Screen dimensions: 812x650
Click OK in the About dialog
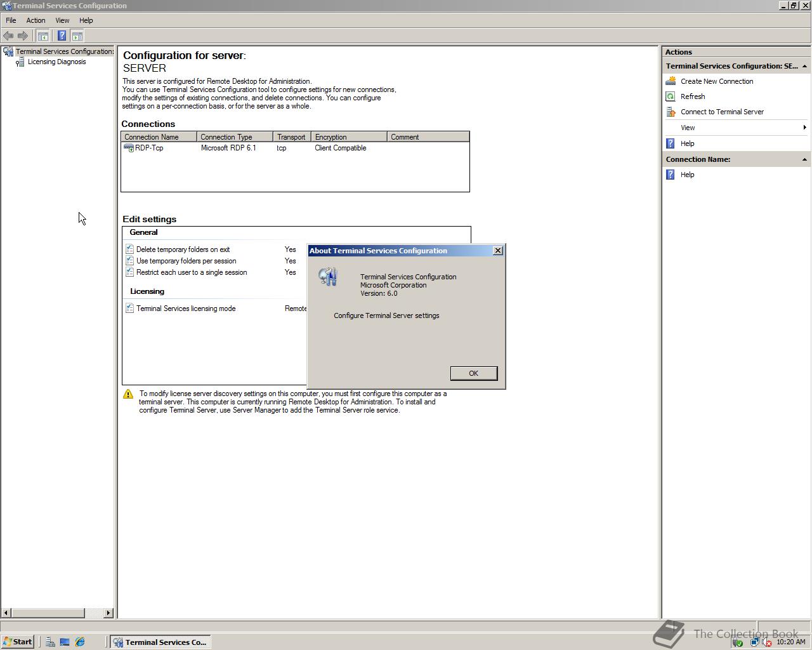pyautogui.click(x=473, y=373)
